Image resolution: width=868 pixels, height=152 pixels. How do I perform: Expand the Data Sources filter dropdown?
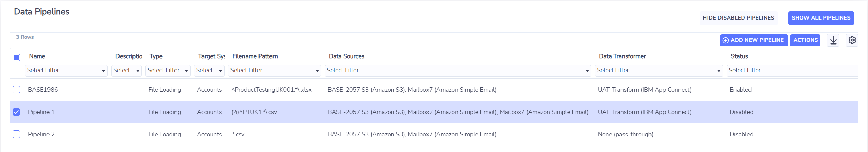(x=458, y=71)
